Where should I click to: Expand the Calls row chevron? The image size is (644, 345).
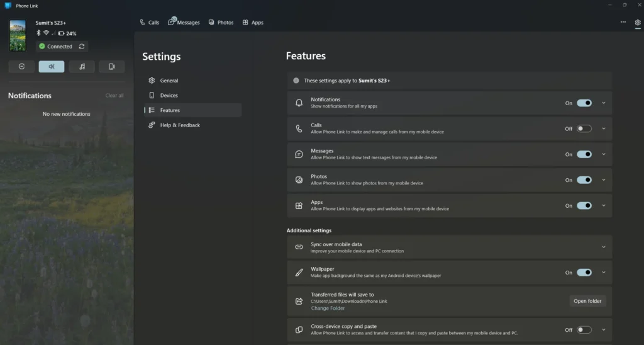click(603, 128)
